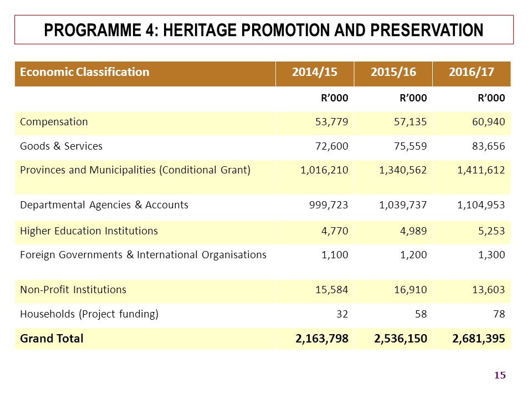The width and height of the screenshot is (532, 399).
Task: Click the value 15,584
Action: click(331, 290)
